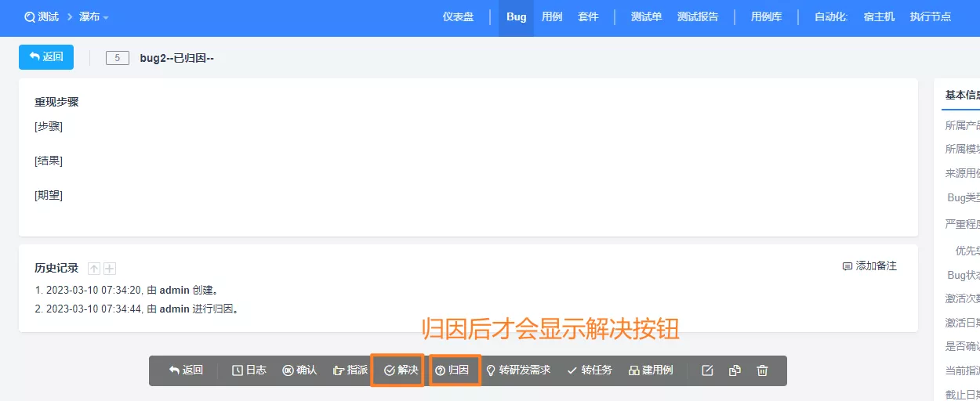
Task: Click the trash delete icon
Action: click(x=762, y=370)
